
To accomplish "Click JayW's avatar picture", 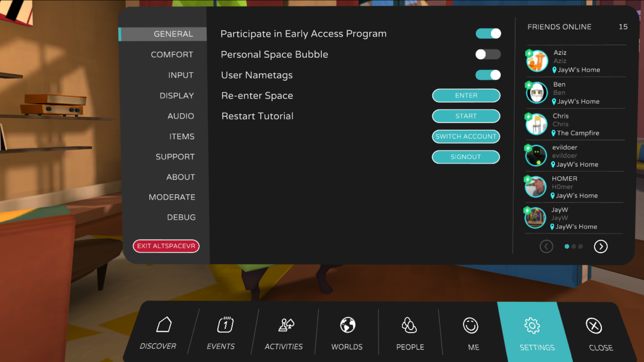I will [535, 217].
